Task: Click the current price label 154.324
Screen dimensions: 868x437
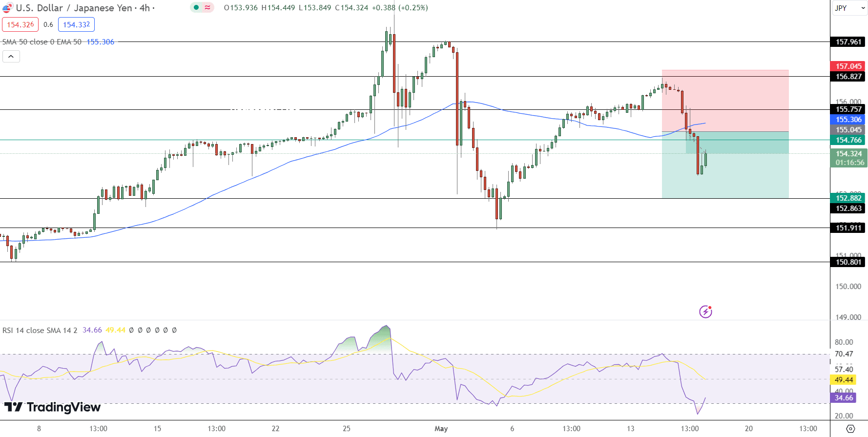Action: 849,154
